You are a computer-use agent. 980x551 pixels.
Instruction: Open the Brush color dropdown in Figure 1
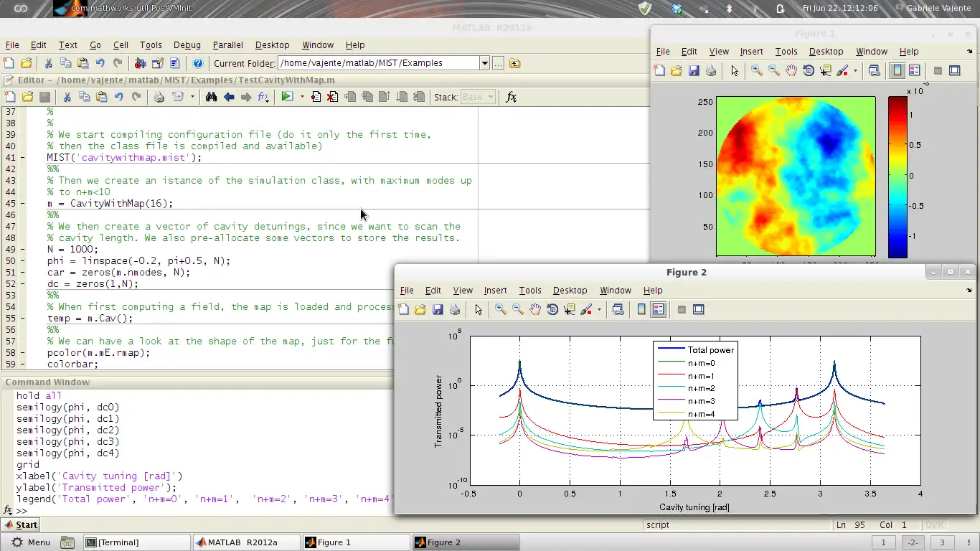tap(855, 70)
